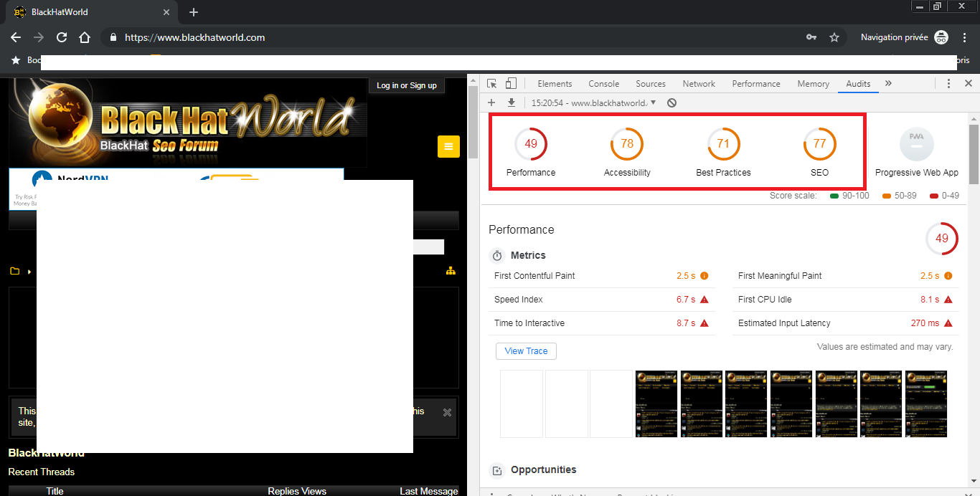Go back with the browser back arrow
This screenshot has width=980, height=496.
[x=16, y=37]
